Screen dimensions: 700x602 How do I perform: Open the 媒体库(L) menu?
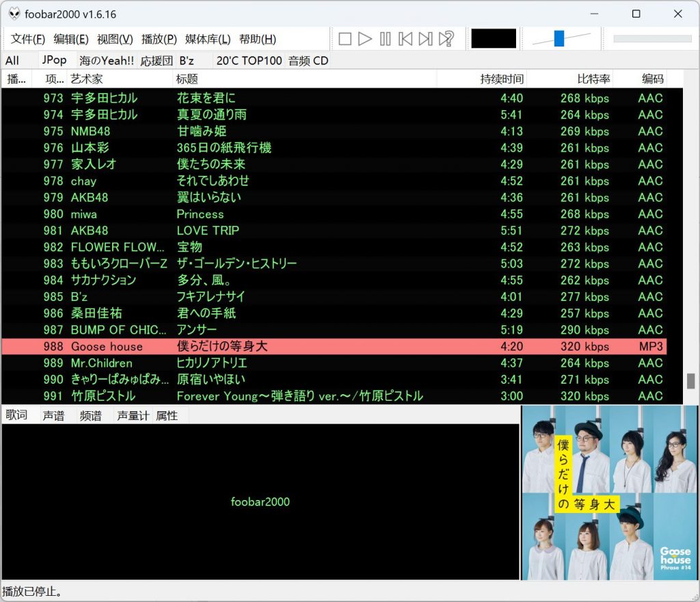click(x=208, y=39)
